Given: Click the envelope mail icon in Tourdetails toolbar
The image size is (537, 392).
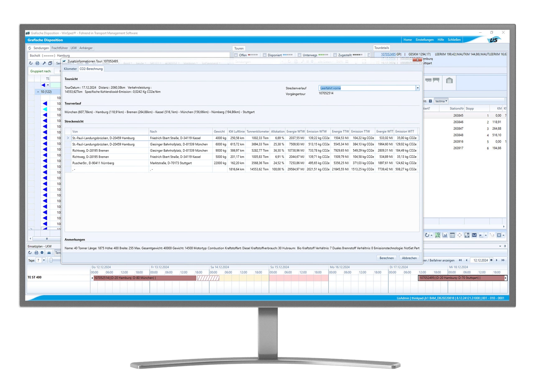Looking at the screenshot, I should [474, 235].
